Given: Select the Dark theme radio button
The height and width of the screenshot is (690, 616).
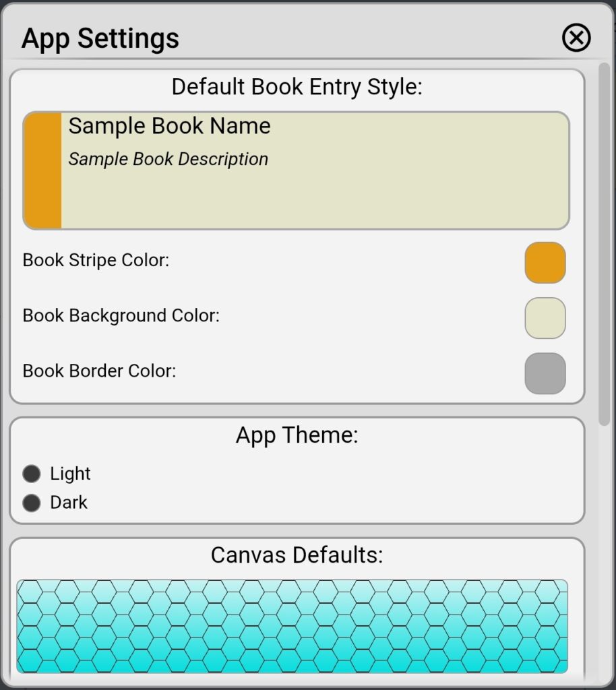Looking at the screenshot, I should (x=32, y=503).
